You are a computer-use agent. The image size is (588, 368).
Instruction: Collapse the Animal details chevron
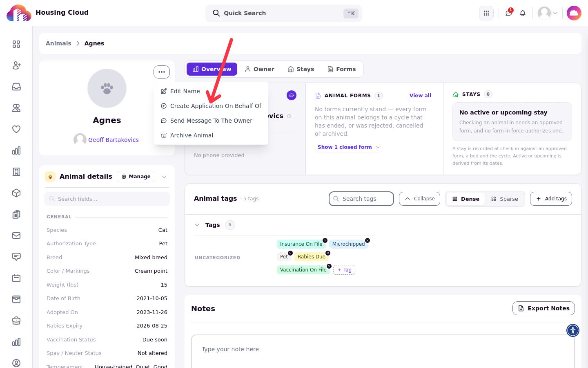coord(164,177)
